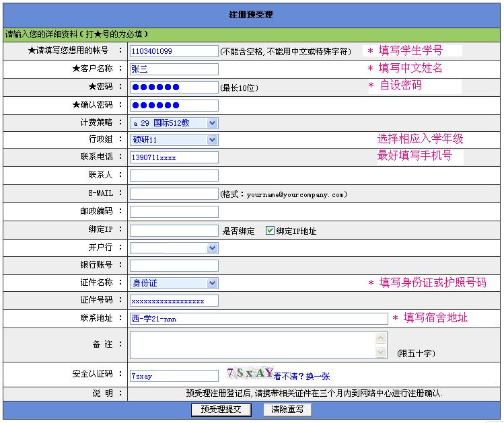The height and width of the screenshot is (423, 504).
Task: Click the 清除重写 reset button
Action: coord(287,410)
